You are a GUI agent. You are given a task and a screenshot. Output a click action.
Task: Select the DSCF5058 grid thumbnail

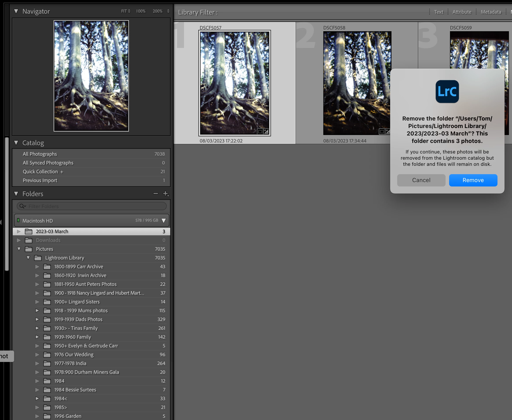357,83
